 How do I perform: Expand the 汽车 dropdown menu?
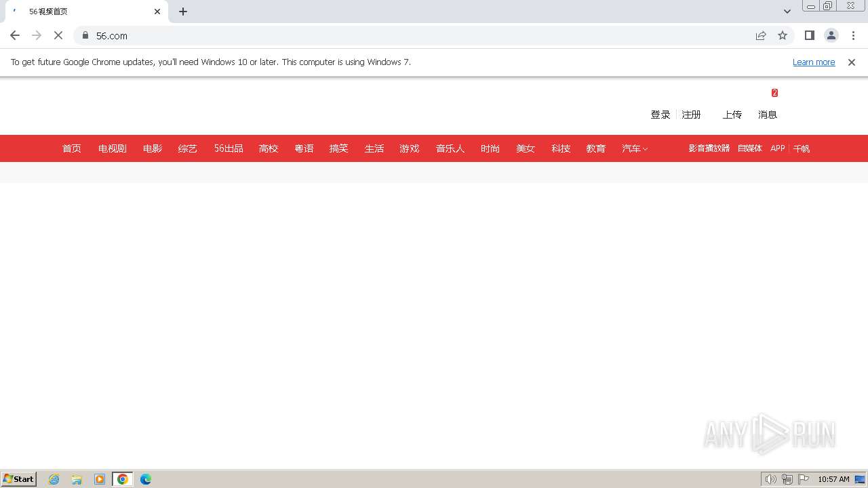pos(635,148)
